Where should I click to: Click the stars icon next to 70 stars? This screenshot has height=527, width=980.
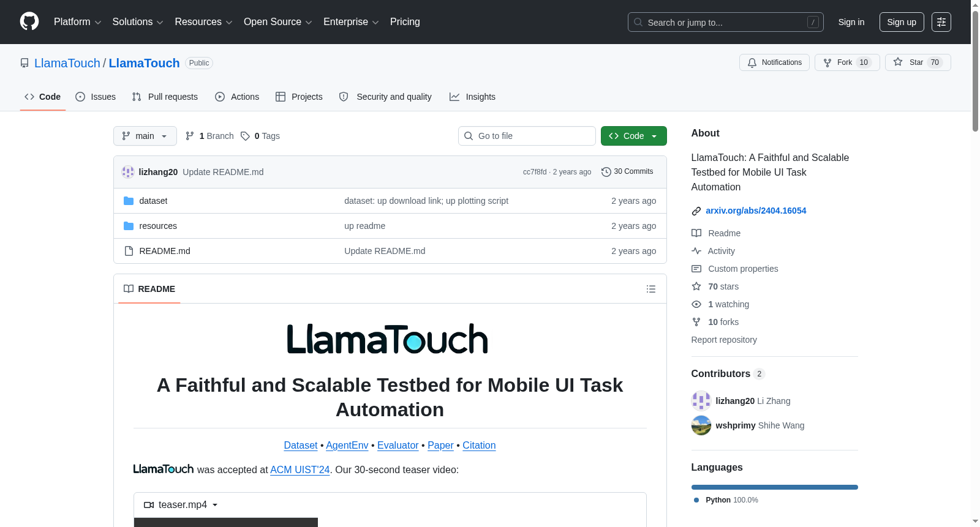[696, 286]
